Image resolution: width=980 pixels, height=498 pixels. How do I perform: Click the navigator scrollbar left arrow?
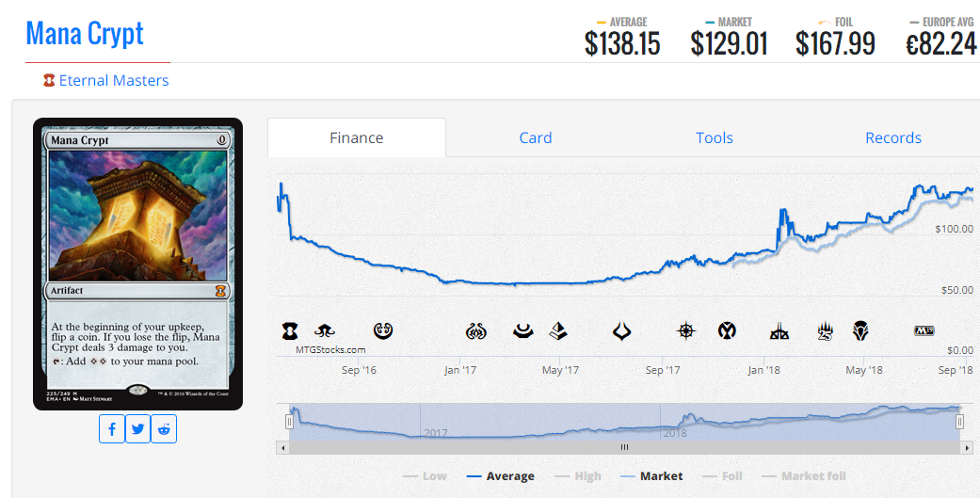click(x=283, y=447)
